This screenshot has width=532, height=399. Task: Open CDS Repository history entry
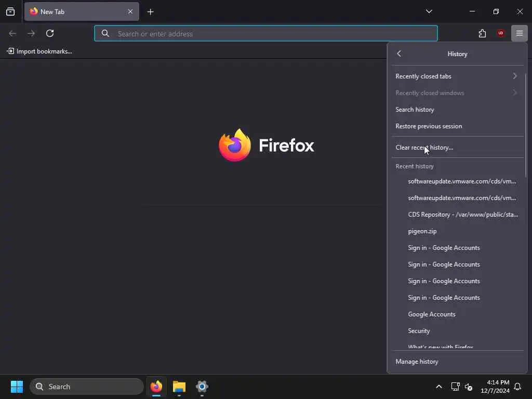(x=457, y=215)
